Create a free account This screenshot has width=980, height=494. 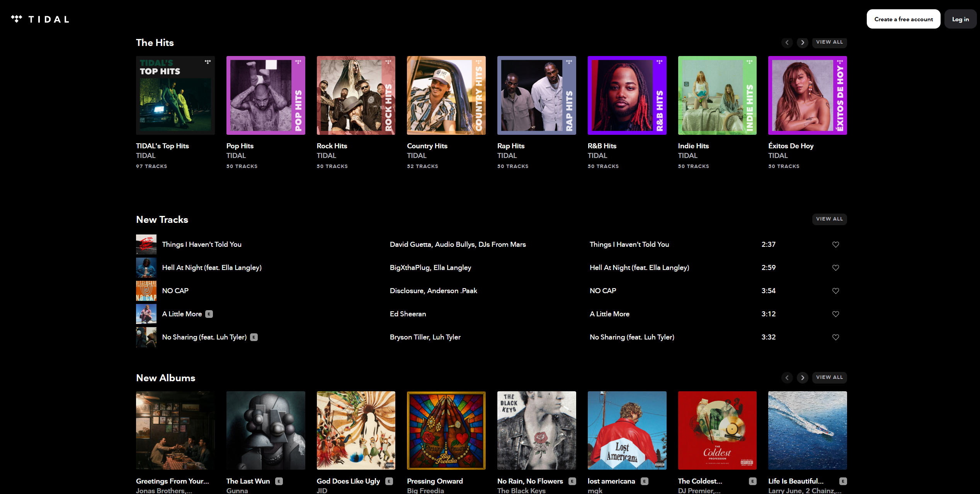(x=903, y=19)
